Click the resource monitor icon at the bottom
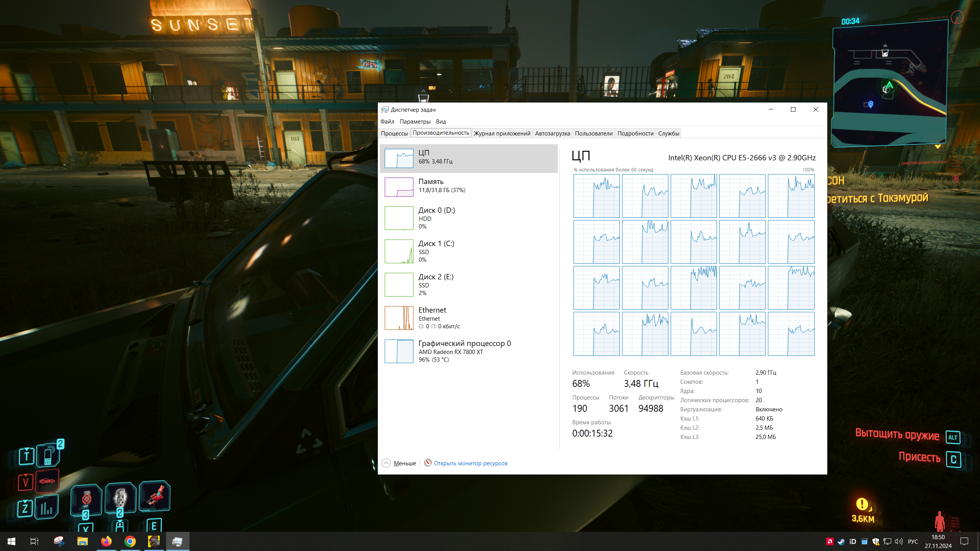Screen dimensions: 980x551 tap(428, 463)
